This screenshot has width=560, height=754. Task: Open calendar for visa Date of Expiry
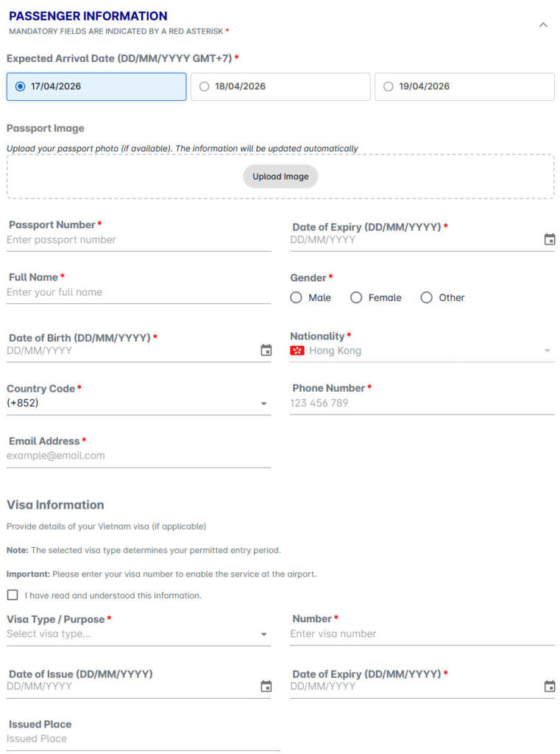[x=550, y=686]
